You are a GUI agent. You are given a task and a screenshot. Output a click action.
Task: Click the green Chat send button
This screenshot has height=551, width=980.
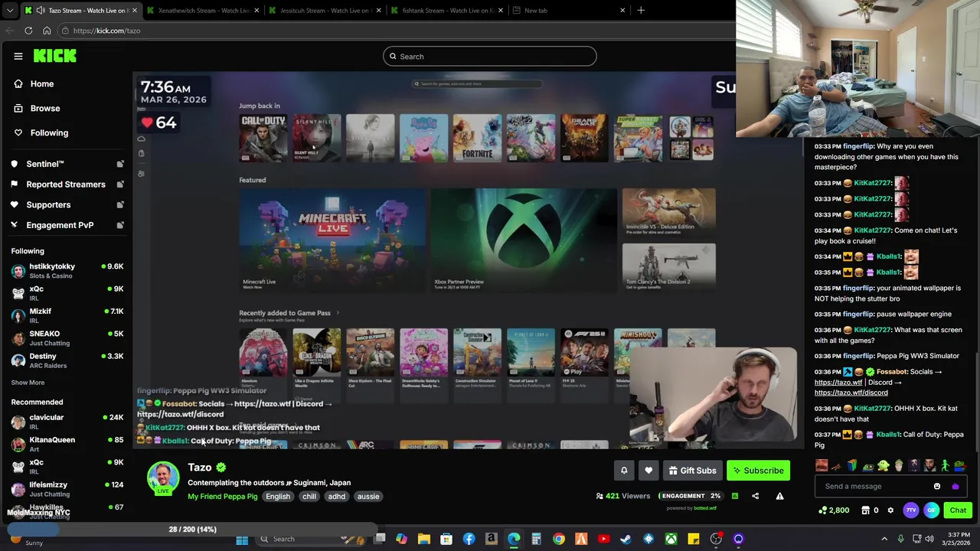point(959,510)
